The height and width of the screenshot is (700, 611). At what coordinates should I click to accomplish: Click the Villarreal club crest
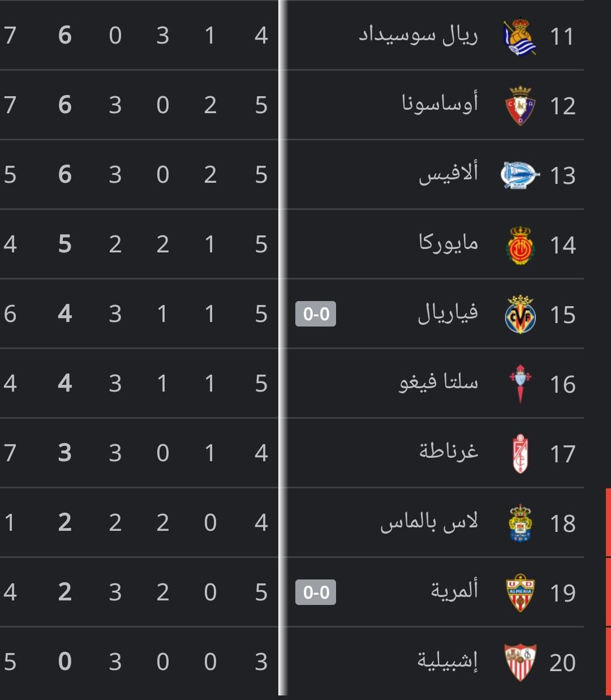(520, 315)
